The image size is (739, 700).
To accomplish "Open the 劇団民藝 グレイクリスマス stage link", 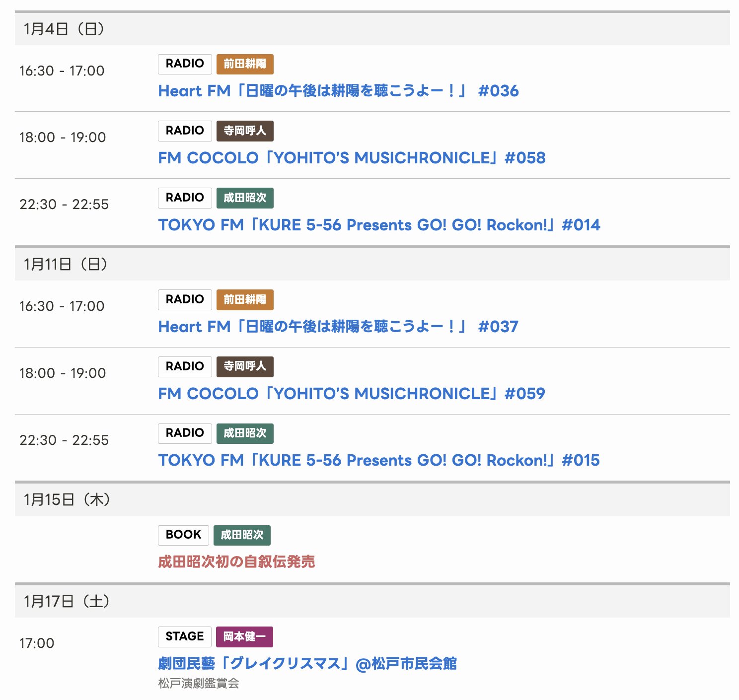I will tap(307, 663).
